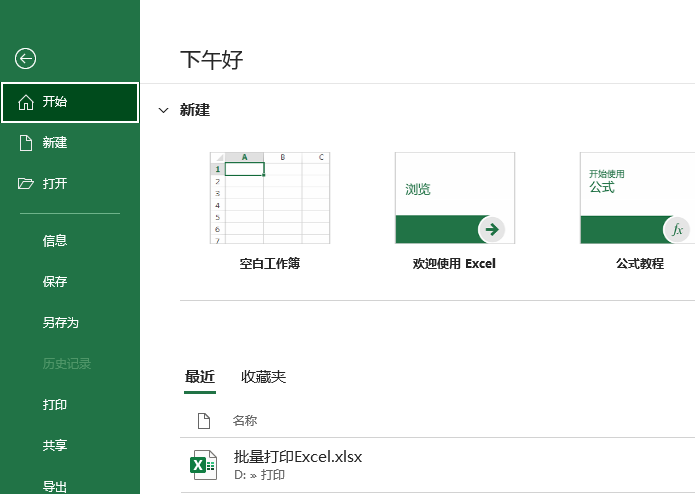695x494 pixels.
Task: Switch to the 最近 tab
Action: pyautogui.click(x=200, y=377)
